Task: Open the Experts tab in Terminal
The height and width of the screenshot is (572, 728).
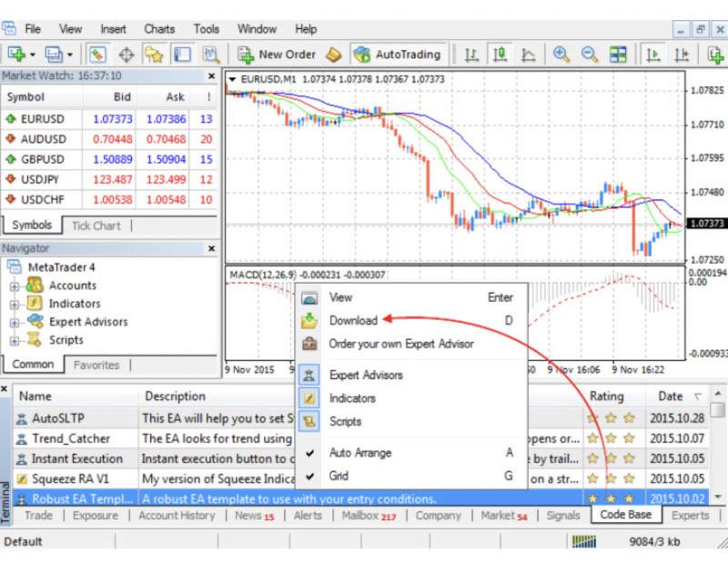Action: [x=690, y=516]
